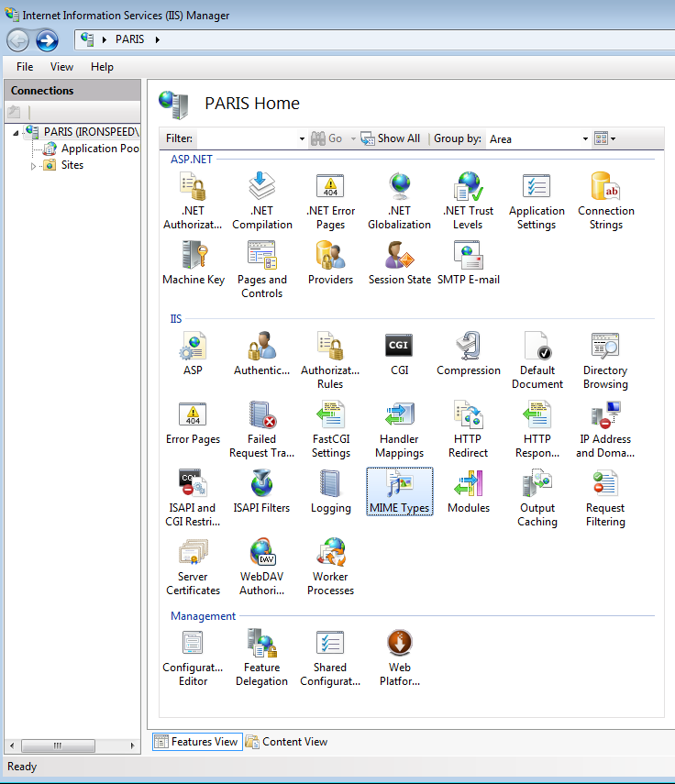The width and height of the screenshot is (675, 784).
Task: Open Session State feature
Action: (x=400, y=262)
